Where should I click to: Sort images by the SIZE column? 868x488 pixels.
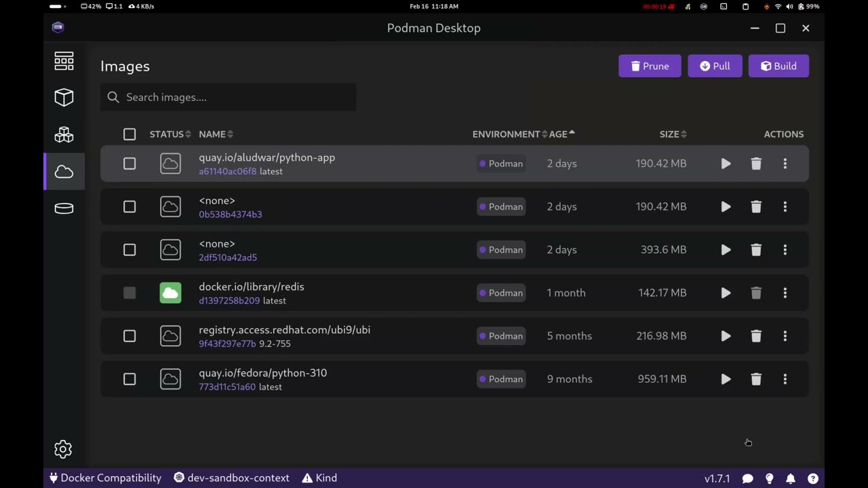673,134
